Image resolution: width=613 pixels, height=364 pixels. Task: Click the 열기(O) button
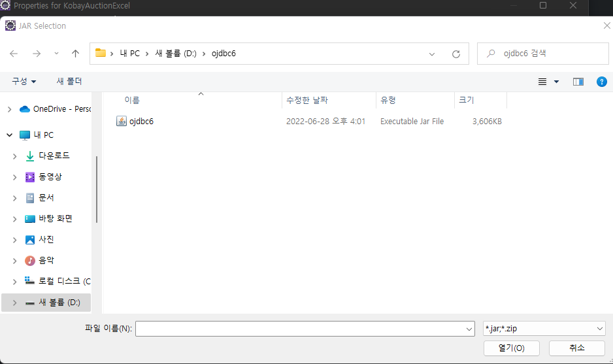[x=511, y=348]
